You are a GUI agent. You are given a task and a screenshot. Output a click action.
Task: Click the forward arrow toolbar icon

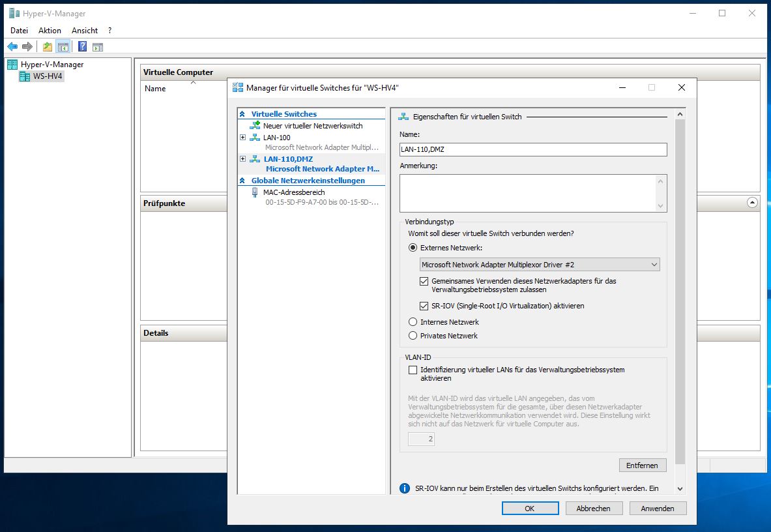27,47
